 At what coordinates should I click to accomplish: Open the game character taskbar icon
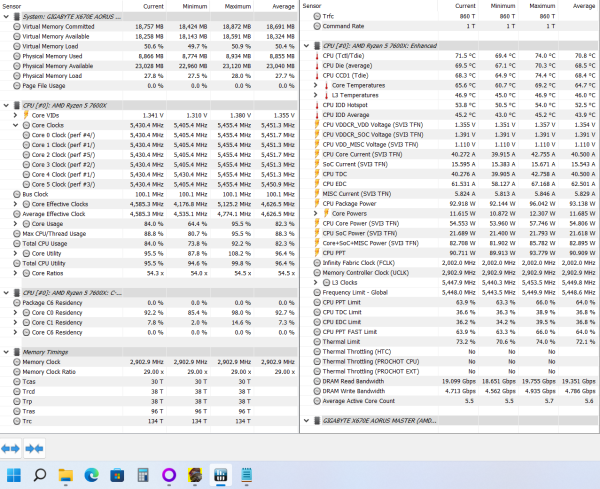(195, 475)
